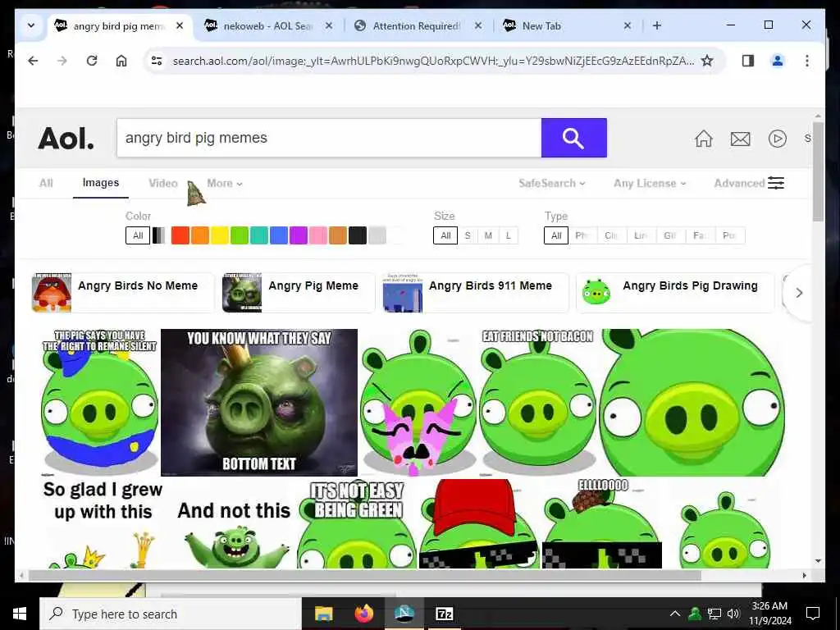
Task: Open Angry Birds 911 Meme suggestion
Action: coord(475,293)
